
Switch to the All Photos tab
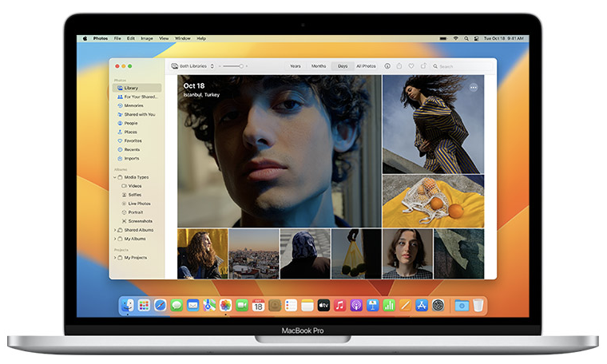(x=366, y=66)
